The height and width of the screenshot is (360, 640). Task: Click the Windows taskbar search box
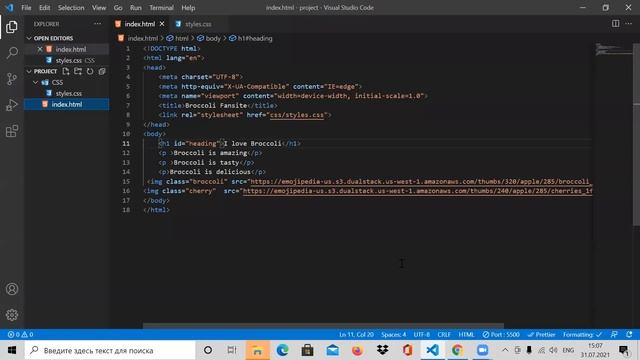110,350
